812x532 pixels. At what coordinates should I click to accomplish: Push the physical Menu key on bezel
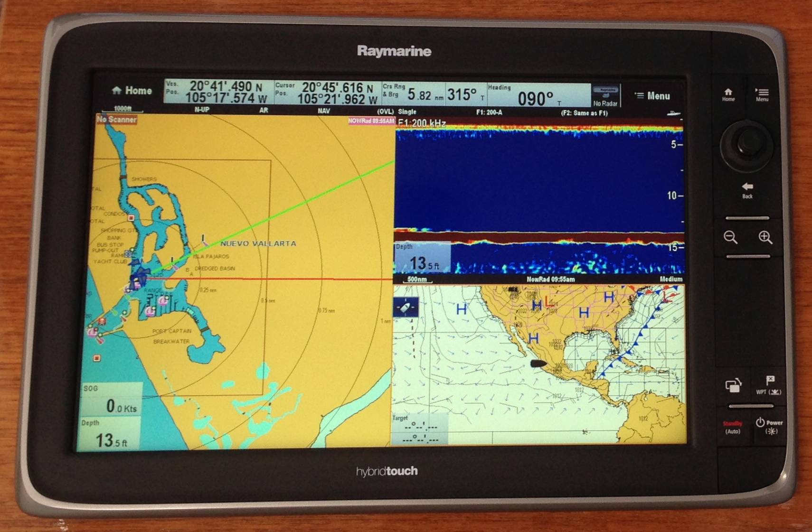762,94
